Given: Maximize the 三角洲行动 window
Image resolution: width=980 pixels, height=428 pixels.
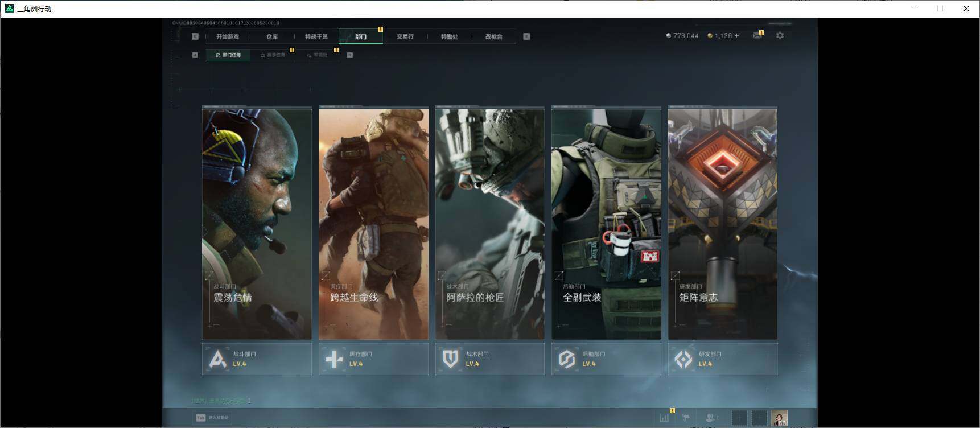Looking at the screenshot, I should point(940,9).
